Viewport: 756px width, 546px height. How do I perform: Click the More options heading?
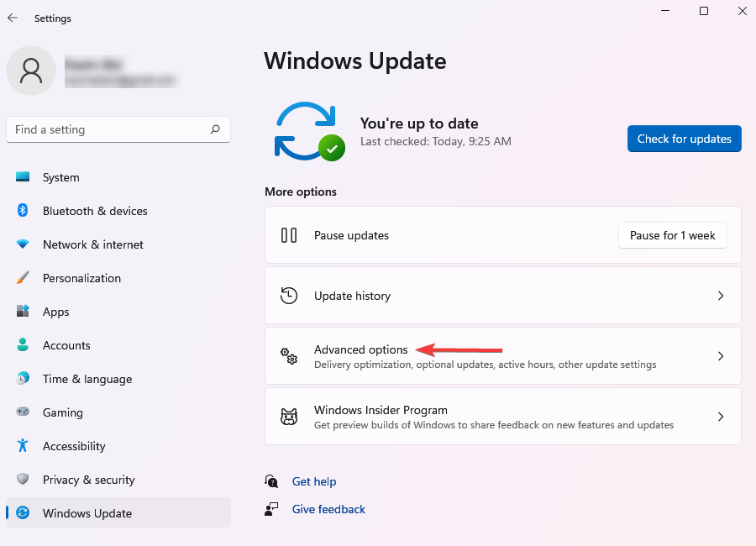click(301, 192)
